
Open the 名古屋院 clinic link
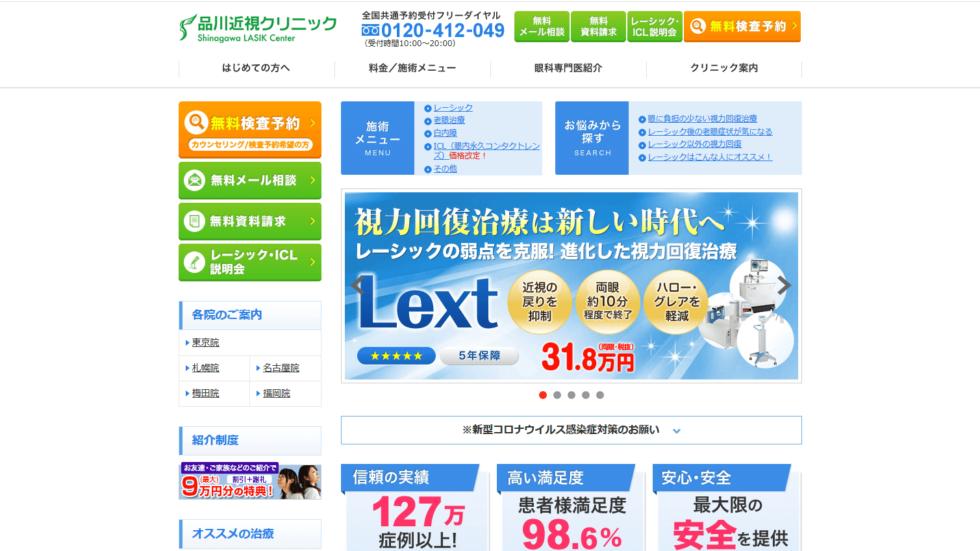tap(281, 368)
